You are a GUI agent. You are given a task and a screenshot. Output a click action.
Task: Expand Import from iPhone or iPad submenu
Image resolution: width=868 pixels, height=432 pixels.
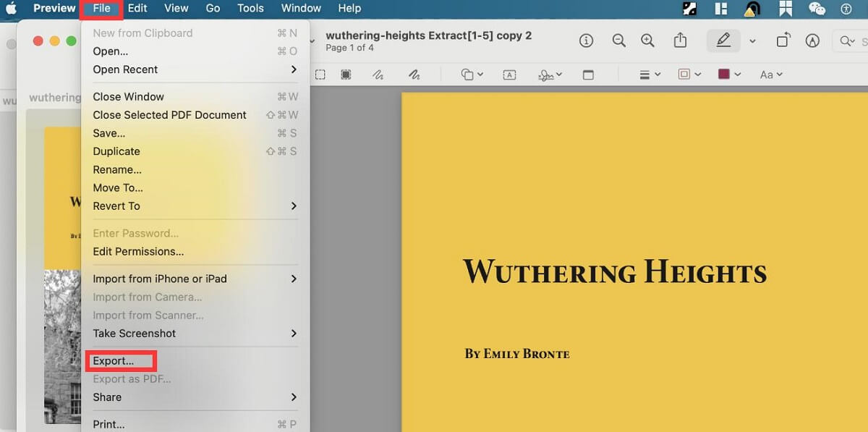coord(294,279)
